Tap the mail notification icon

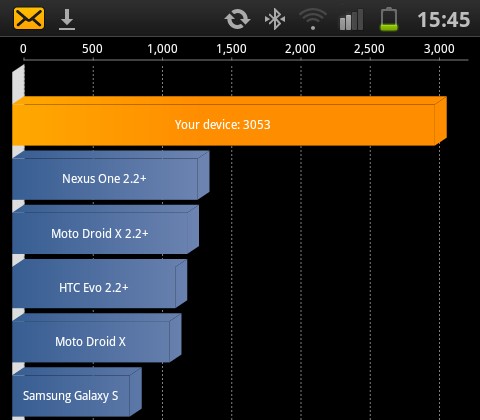point(29,18)
